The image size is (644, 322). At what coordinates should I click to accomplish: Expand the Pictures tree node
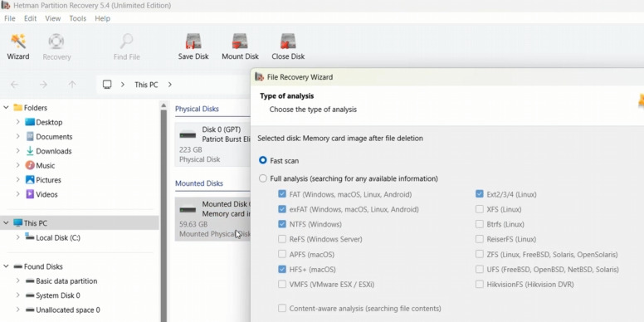coord(17,180)
